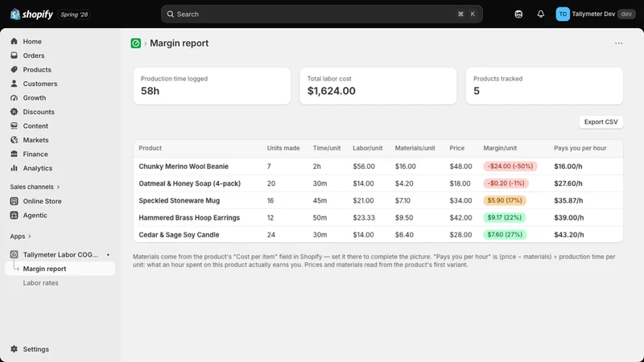Open the Markets globe icon
Image resolution: width=644 pixels, height=362 pixels.
pos(14,140)
